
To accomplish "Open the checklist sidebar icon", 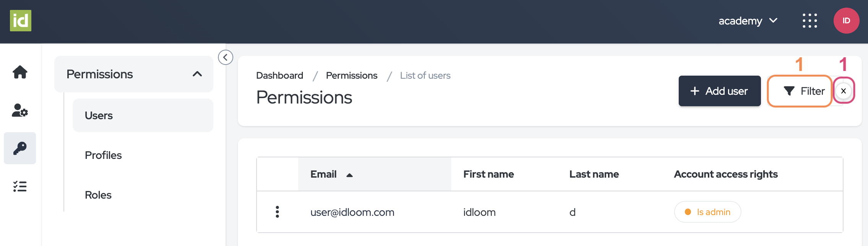I will 20,186.
